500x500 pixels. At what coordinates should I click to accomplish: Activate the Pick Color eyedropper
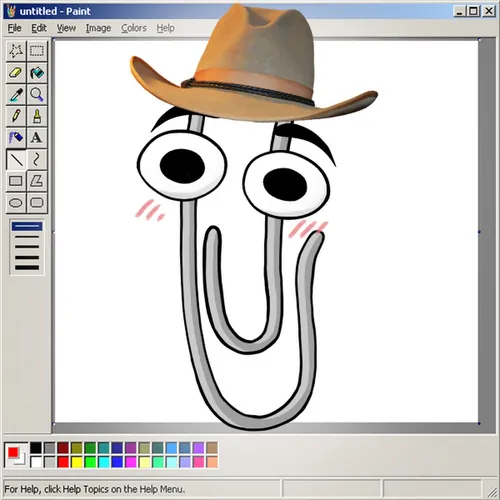coord(16,94)
